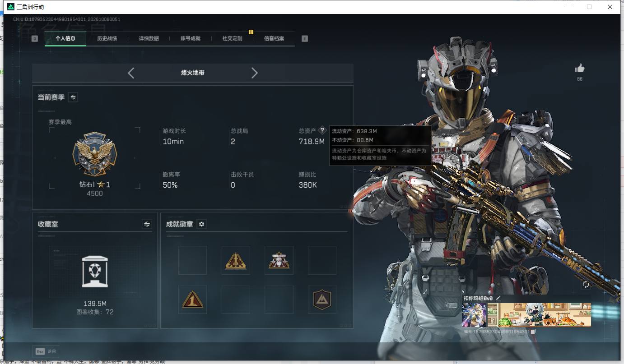This screenshot has width=624, height=364.
Task: Click the skull triangle achievement badge
Action: point(279,260)
